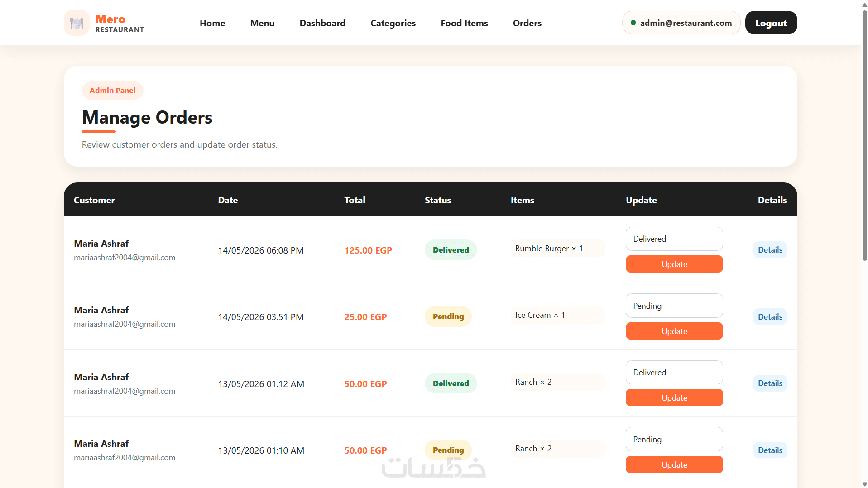Click the Items column header

(523, 200)
